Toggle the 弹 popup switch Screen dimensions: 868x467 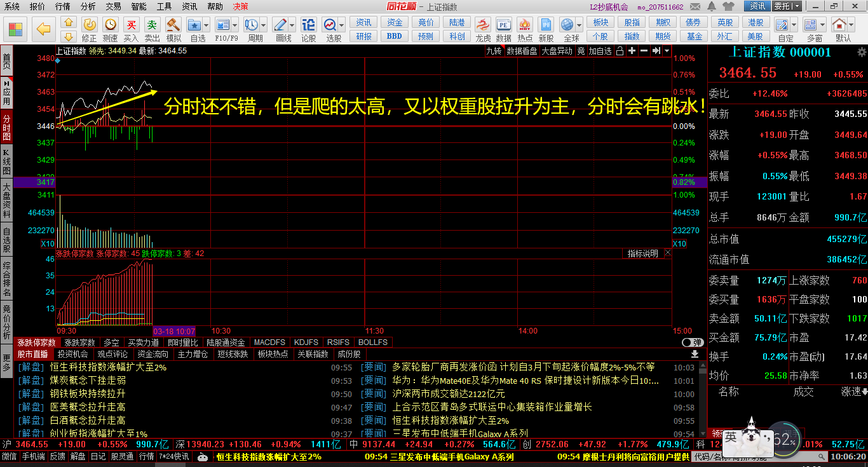pyautogui.click(x=693, y=342)
